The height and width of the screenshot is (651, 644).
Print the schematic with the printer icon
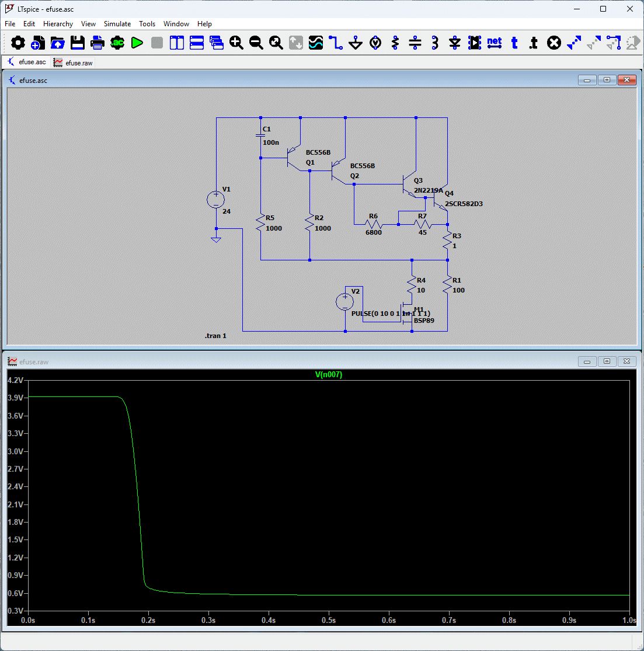tap(98, 43)
